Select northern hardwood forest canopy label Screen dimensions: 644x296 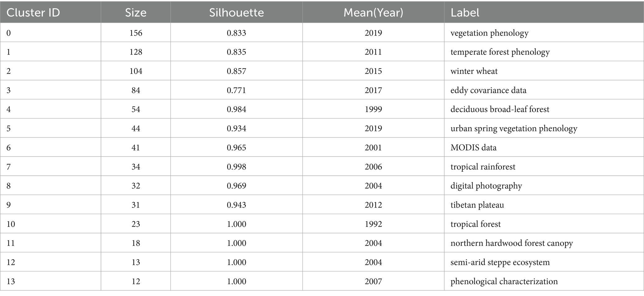point(511,243)
